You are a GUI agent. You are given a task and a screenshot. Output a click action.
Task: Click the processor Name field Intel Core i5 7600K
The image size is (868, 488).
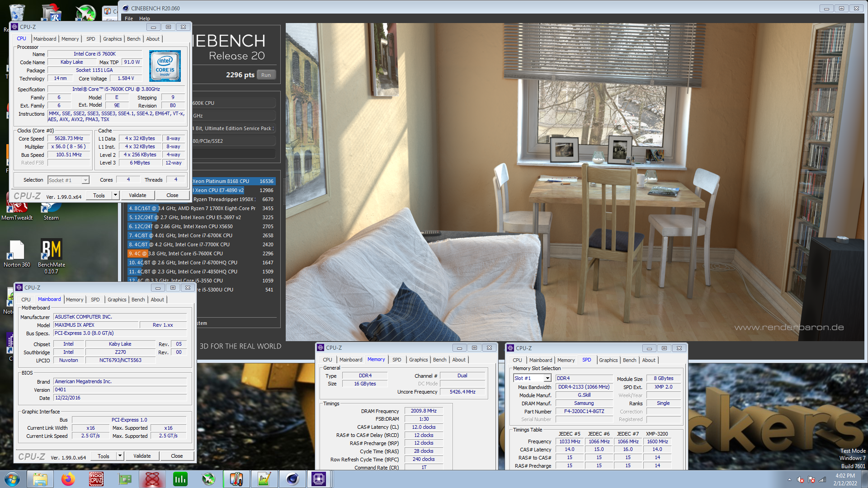tap(94, 54)
